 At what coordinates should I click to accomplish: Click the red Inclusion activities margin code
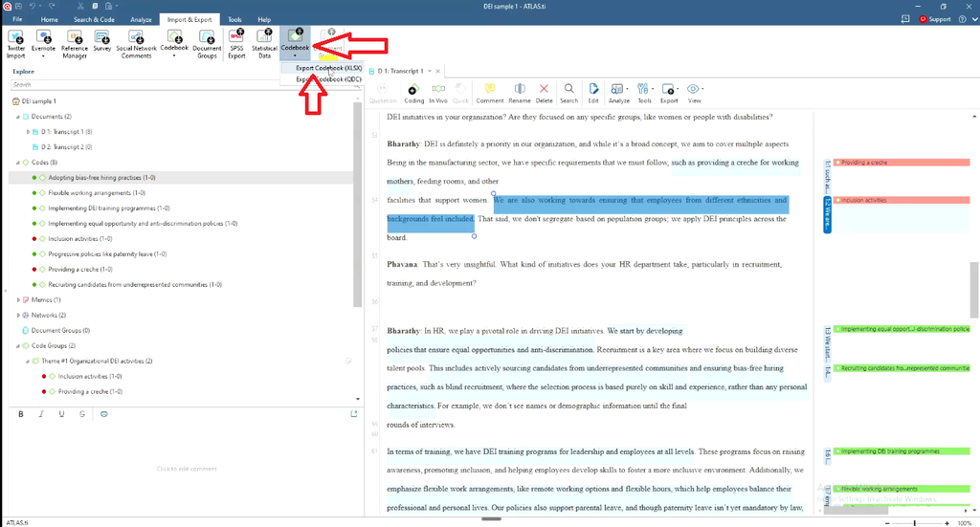pyautogui.click(x=902, y=201)
